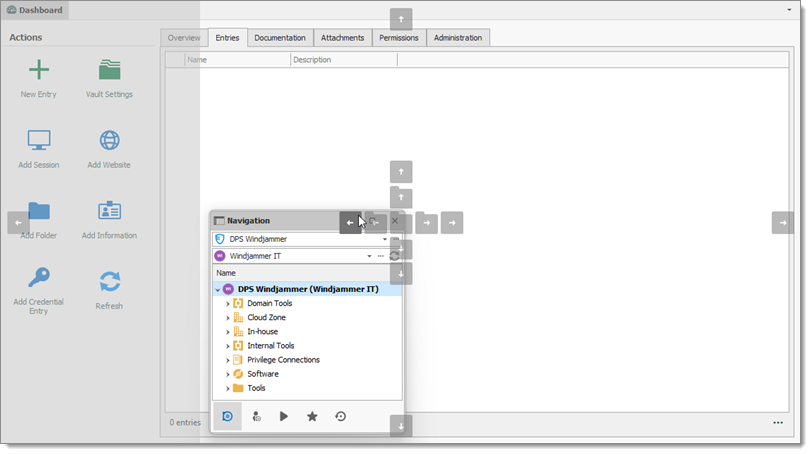The image size is (811, 454).
Task: Switch to the User Vault footer icon
Action: 256,416
